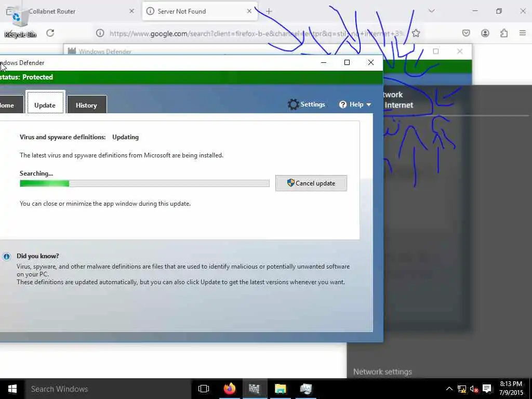Click the muted volume tray icon

(474, 389)
